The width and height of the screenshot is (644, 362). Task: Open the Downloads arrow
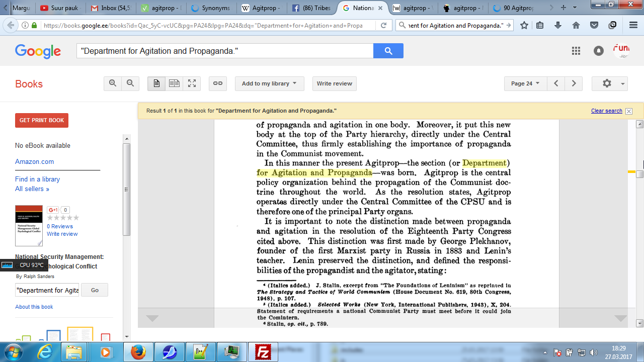click(x=558, y=26)
